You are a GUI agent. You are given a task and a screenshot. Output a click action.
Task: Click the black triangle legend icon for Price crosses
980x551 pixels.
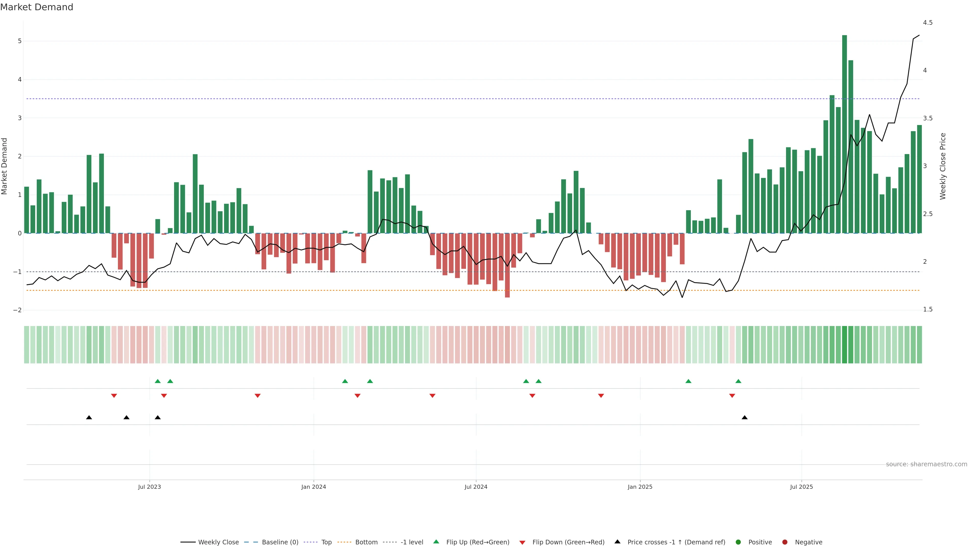tap(617, 542)
